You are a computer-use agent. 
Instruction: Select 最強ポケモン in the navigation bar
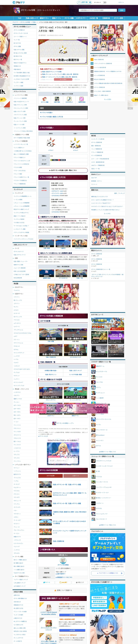pyautogui.click(x=44, y=18)
